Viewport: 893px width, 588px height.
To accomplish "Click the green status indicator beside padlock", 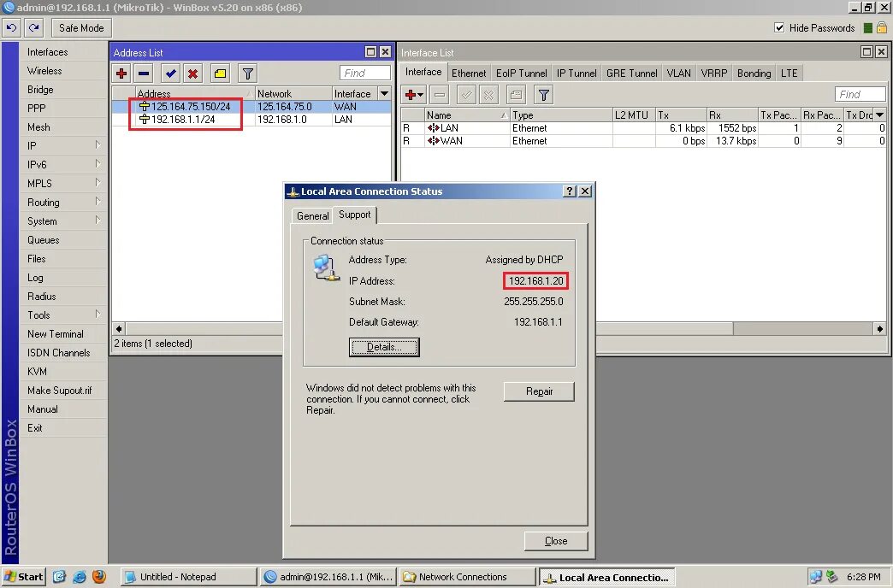I will point(868,28).
